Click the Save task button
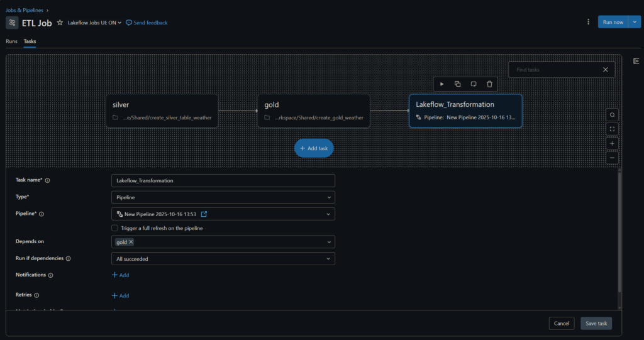The height and width of the screenshot is (340, 644). click(596, 323)
